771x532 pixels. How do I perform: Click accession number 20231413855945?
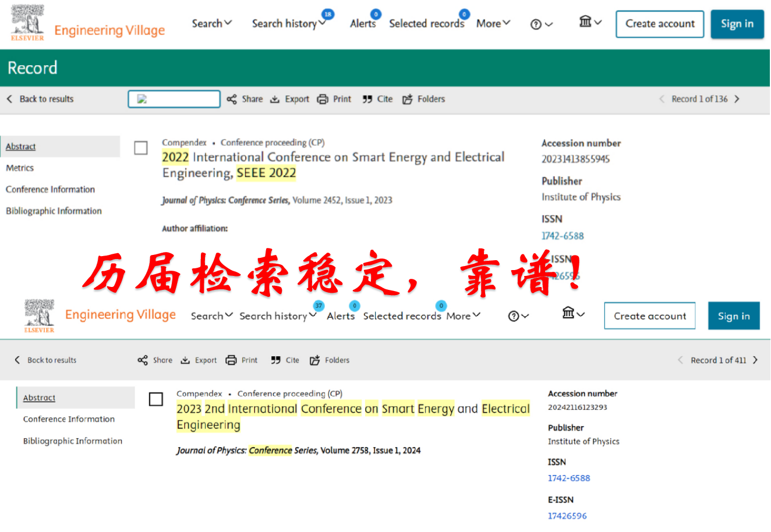point(575,159)
